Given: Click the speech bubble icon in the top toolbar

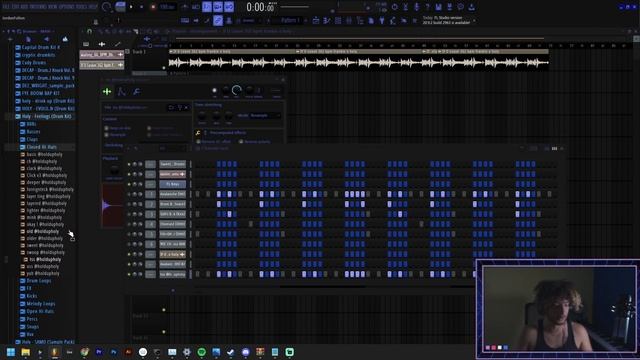Looking at the screenshot, I should point(460,7).
